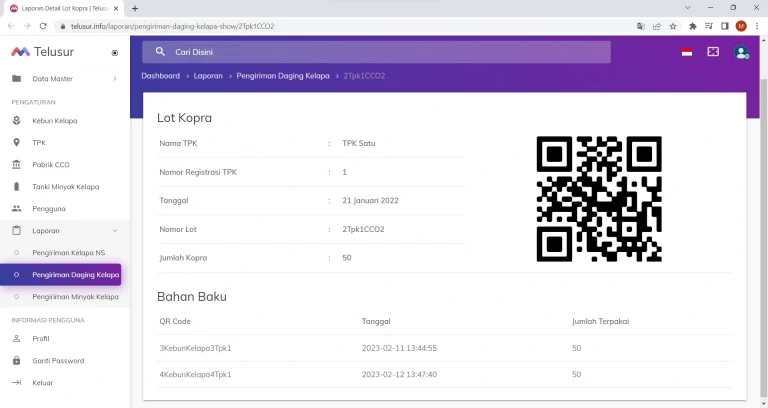Image resolution: width=768 pixels, height=408 pixels.
Task: Select circle bullet beside Pengiriman Kelapa NS
Action: coord(16,253)
